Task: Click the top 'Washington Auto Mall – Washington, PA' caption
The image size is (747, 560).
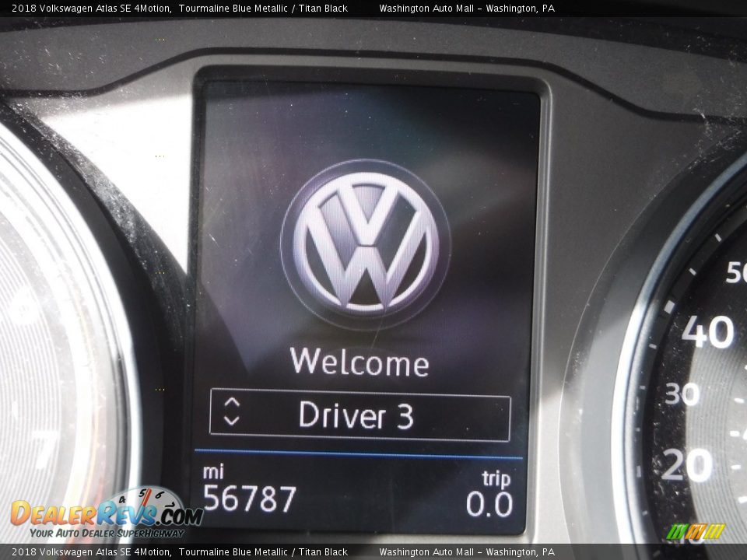Action: 467,8
